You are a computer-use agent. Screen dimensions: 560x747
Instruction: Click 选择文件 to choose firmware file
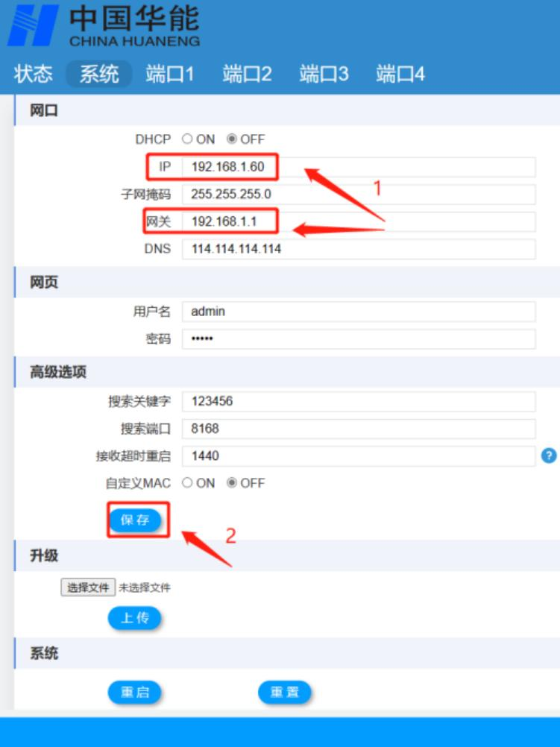tap(88, 588)
